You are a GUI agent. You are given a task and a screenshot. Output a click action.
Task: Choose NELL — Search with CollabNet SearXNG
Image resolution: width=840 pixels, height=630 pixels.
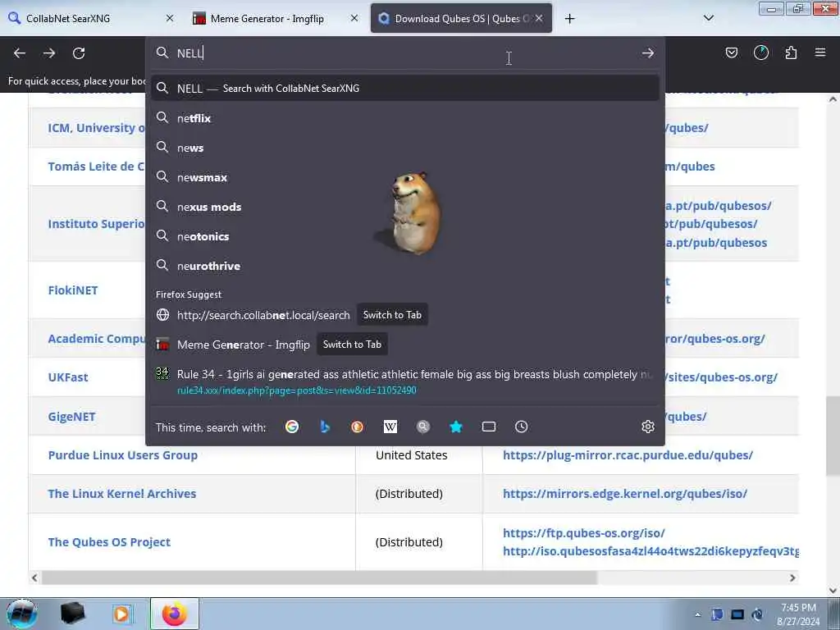click(x=405, y=89)
